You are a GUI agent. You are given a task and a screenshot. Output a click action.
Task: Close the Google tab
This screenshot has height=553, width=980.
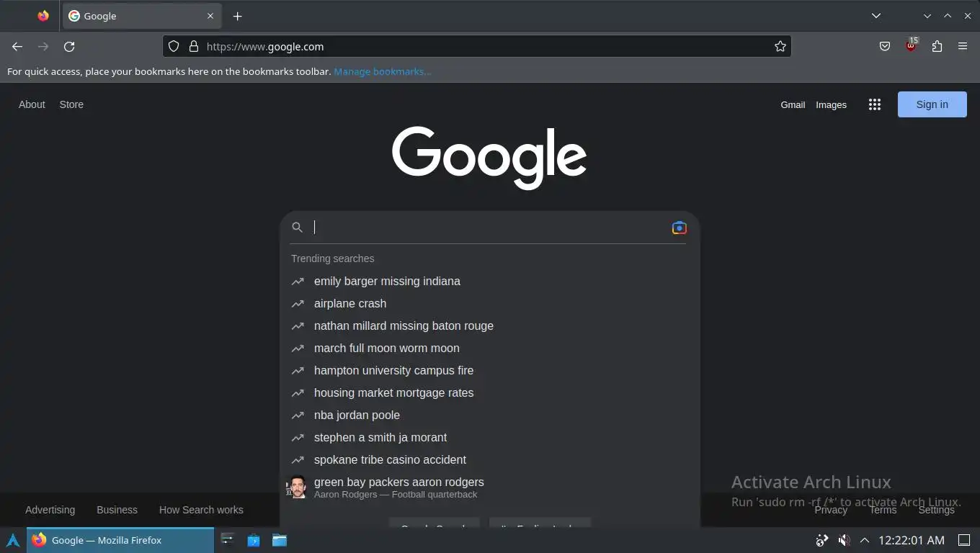coord(210,16)
